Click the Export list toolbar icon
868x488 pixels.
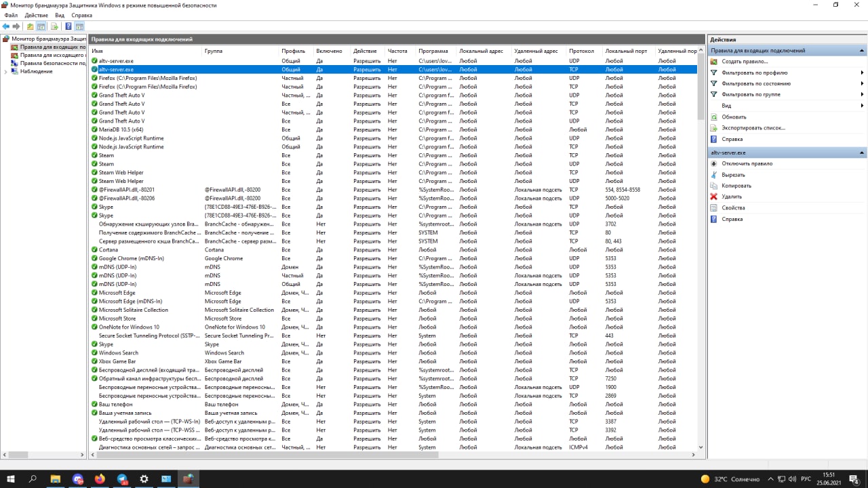54,26
